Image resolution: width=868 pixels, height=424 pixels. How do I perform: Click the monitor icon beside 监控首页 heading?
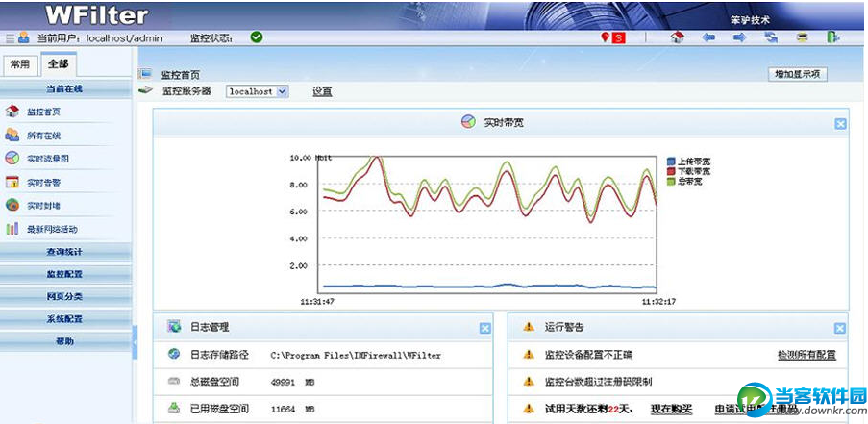pos(145,74)
